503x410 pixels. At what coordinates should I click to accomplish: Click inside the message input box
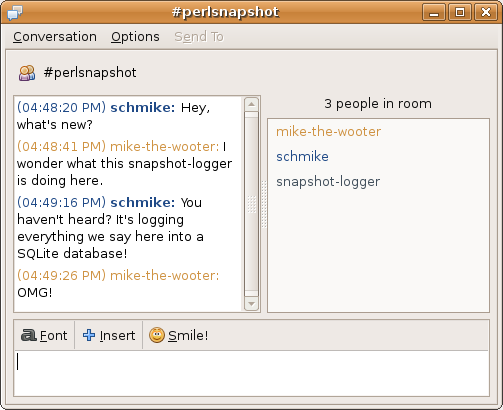(251, 373)
